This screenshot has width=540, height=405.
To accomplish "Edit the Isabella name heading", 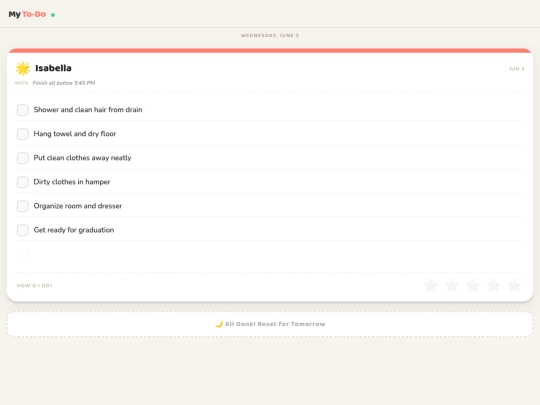I will coord(53,68).
